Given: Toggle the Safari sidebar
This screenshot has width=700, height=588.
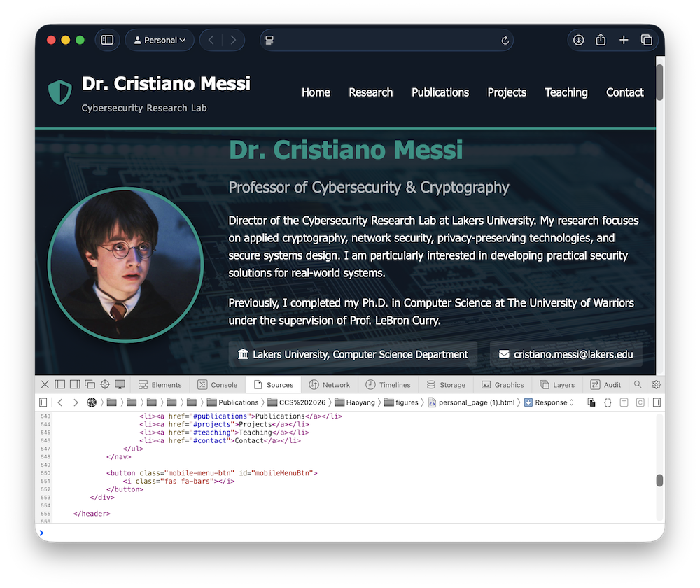Looking at the screenshot, I should coord(107,40).
